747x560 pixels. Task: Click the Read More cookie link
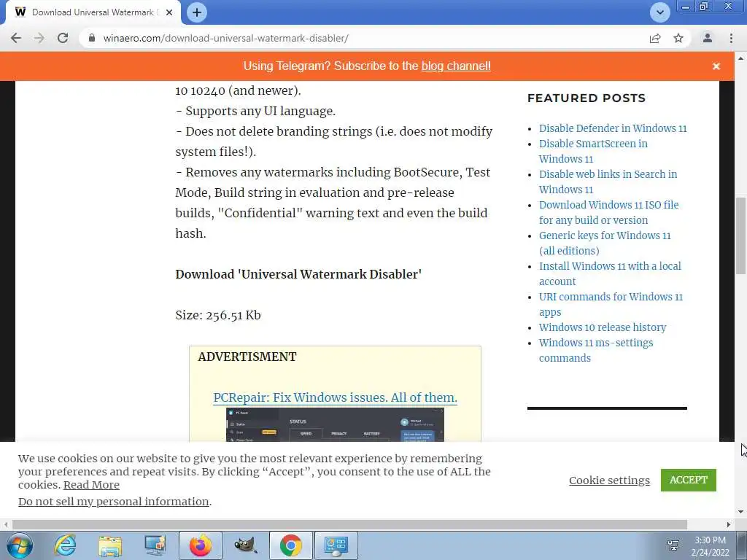(x=91, y=485)
